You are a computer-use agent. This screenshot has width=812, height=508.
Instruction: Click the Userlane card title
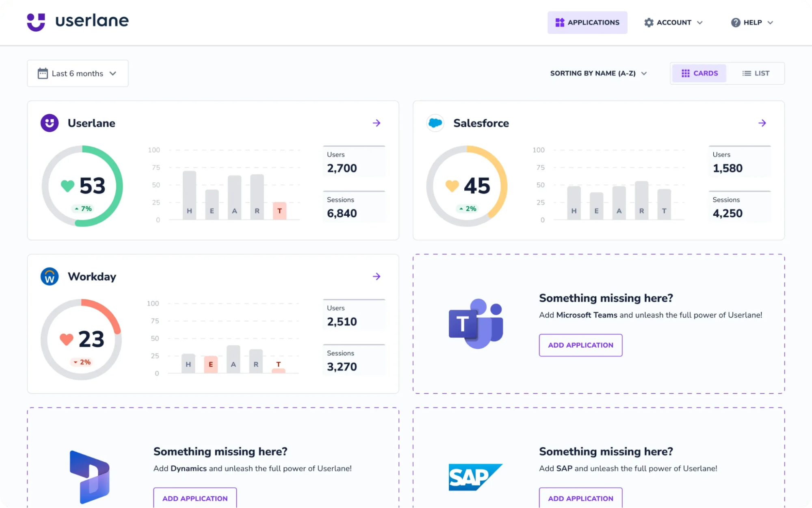coord(91,123)
